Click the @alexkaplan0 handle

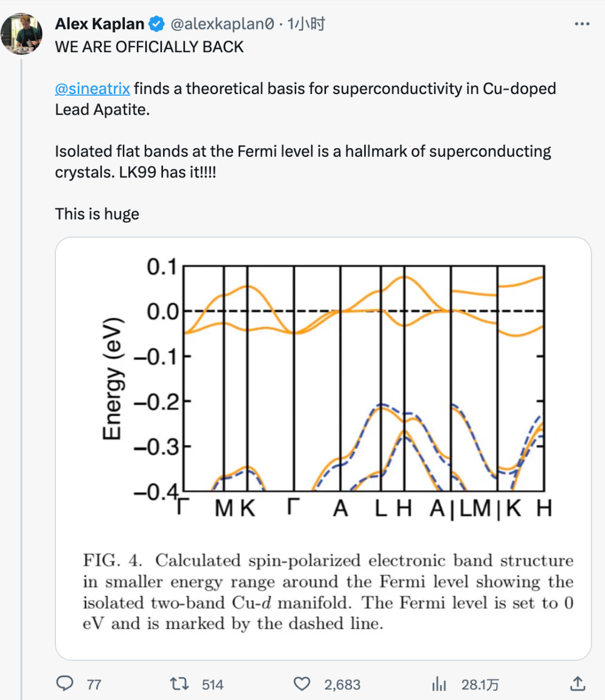[x=222, y=24]
